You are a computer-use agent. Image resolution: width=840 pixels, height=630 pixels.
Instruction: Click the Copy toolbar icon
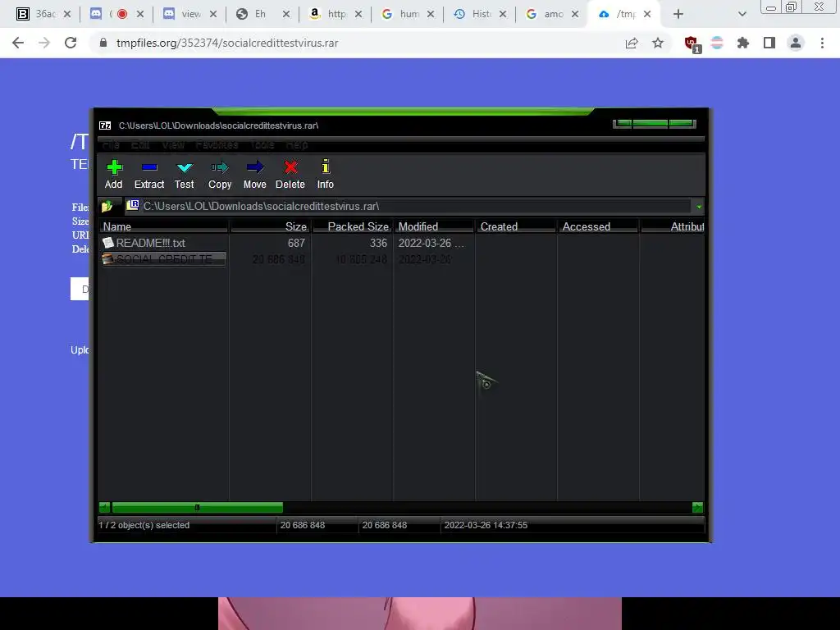coord(220,174)
